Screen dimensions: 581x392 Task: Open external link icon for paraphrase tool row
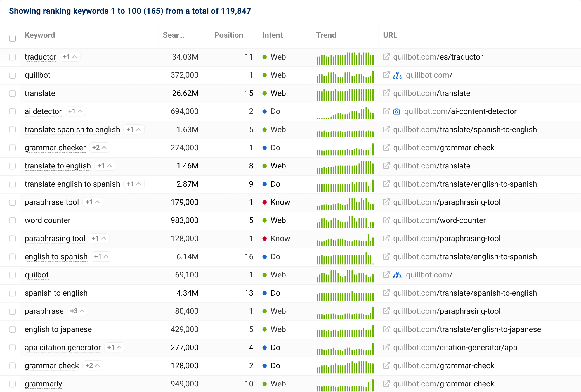(x=386, y=202)
